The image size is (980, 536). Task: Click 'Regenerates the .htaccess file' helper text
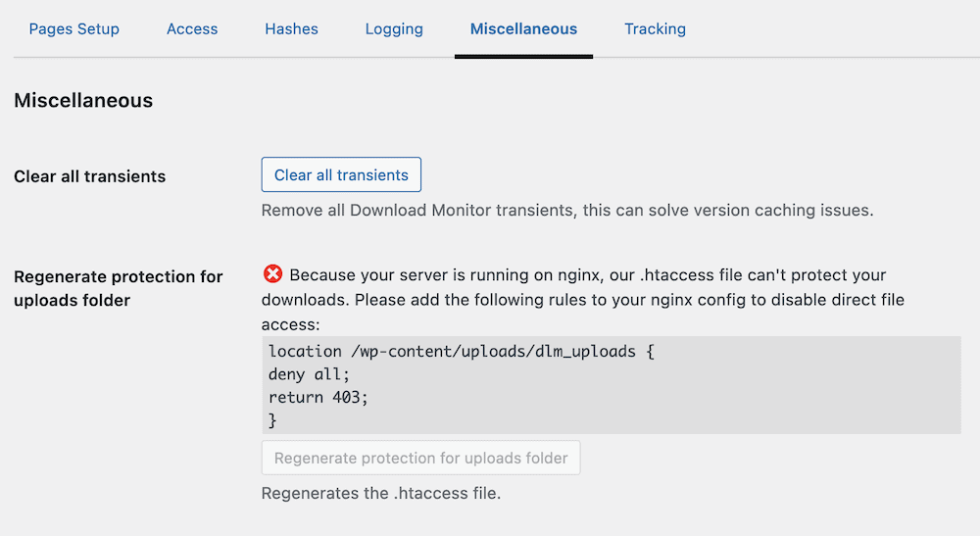[x=380, y=493]
